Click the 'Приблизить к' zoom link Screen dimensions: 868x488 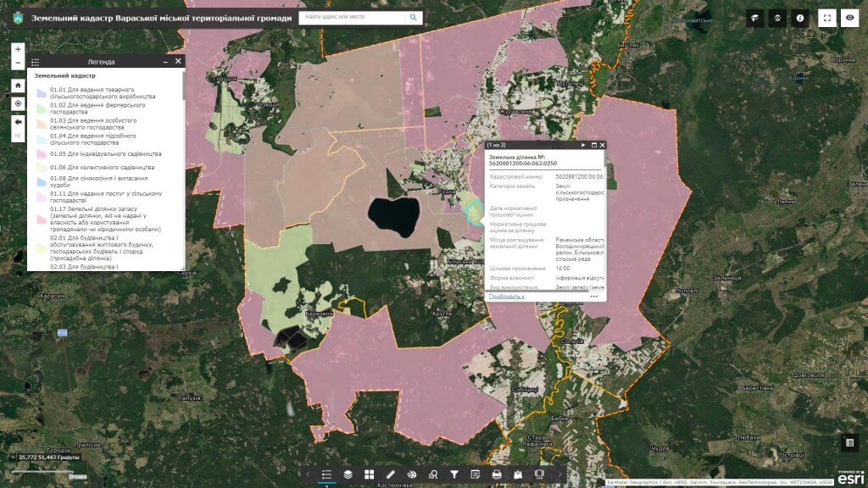pos(507,297)
